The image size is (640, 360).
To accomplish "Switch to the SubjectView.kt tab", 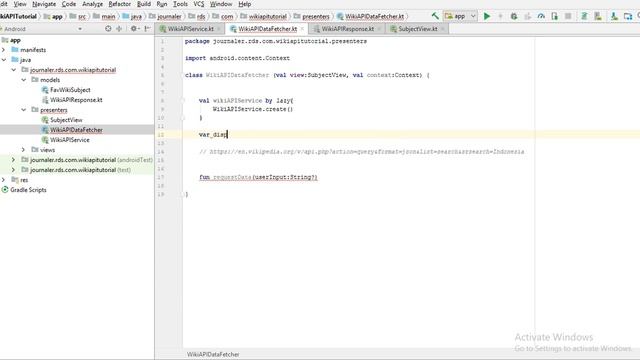I will [x=418, y=29].
